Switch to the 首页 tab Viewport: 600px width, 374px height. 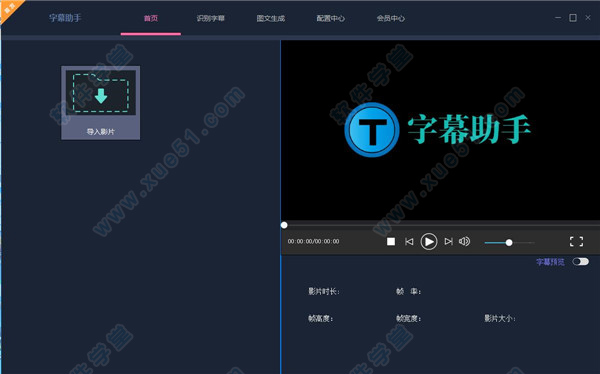pyautogui.click(x=151, y=18)
